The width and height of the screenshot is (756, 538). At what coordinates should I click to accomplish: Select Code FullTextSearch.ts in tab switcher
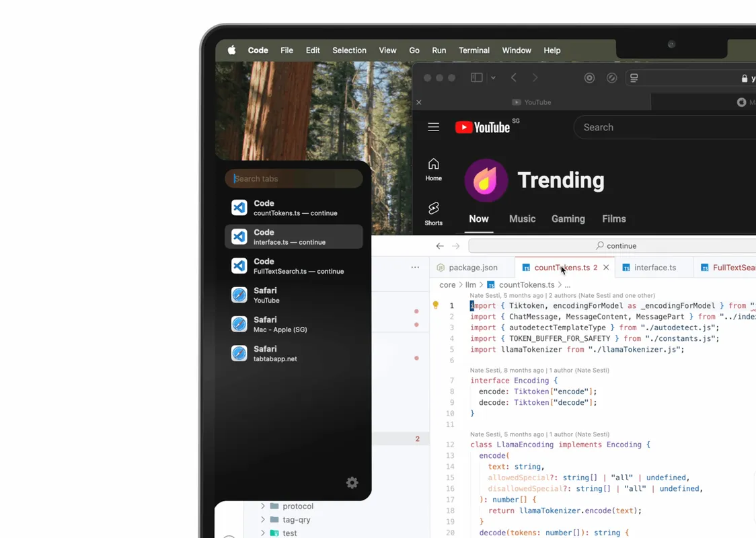(293, 266)
